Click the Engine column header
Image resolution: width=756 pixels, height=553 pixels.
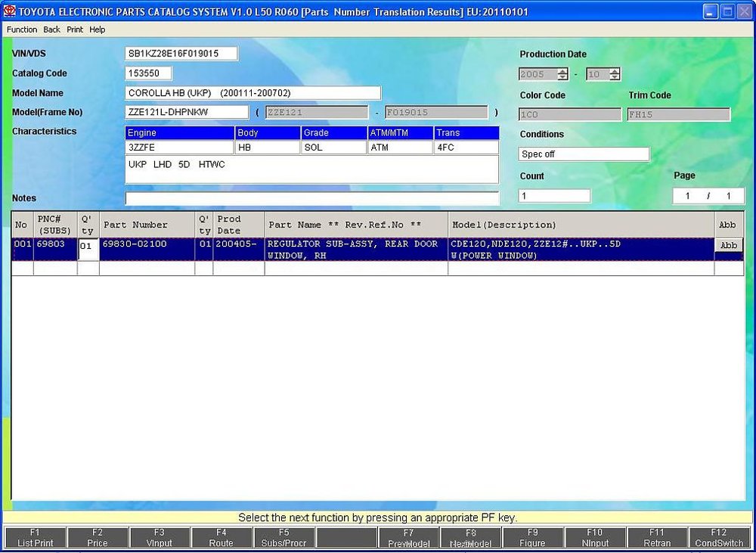click(x=179, y=132)
